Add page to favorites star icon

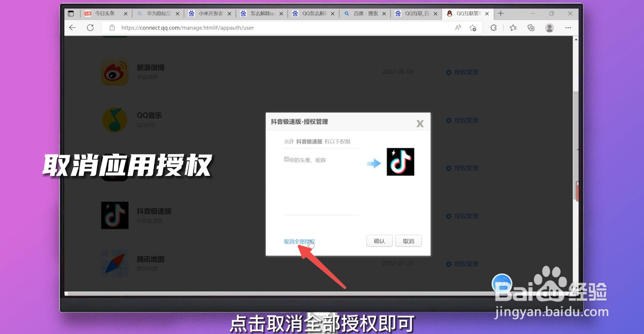[473, 28]
